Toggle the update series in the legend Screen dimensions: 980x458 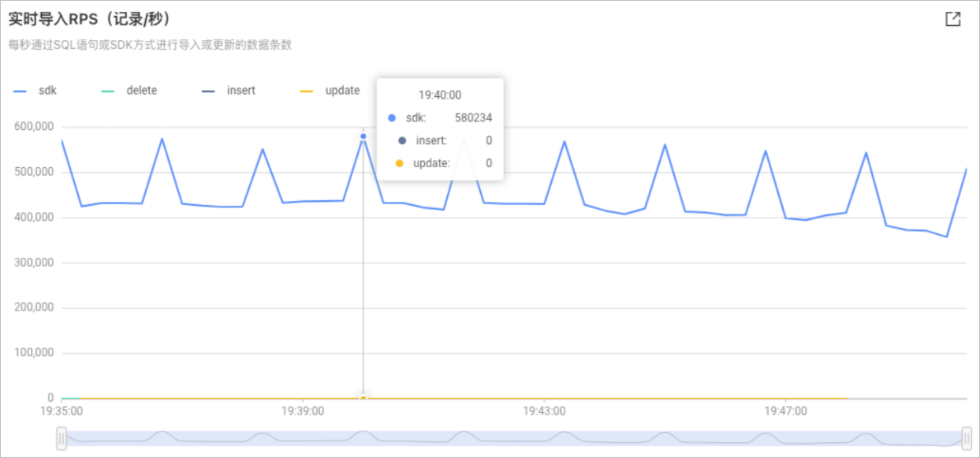(330, 91)
